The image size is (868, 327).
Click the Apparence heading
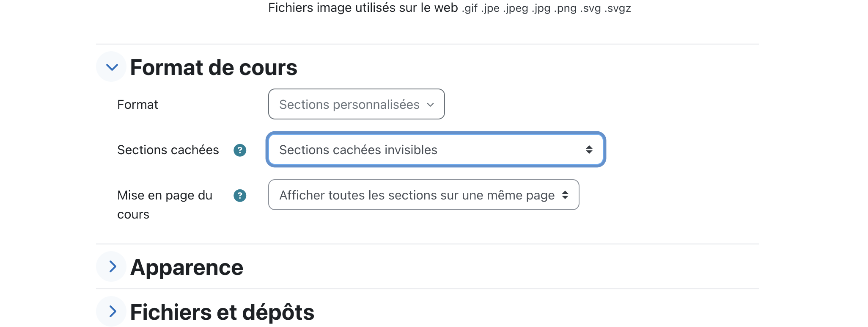pos(187,267)
